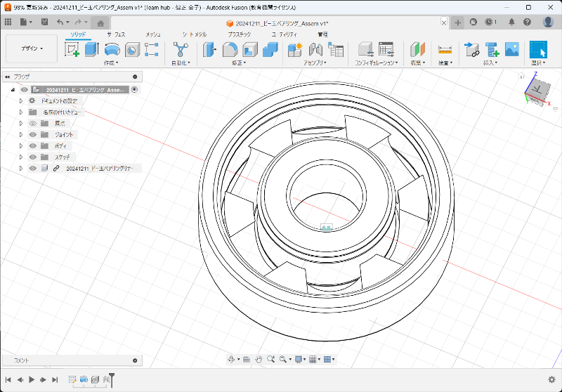Image resolution: width=562 pixels, height=392 pixels.
Task: Click the Offset Plane construct icon
Action: (417, 49)
